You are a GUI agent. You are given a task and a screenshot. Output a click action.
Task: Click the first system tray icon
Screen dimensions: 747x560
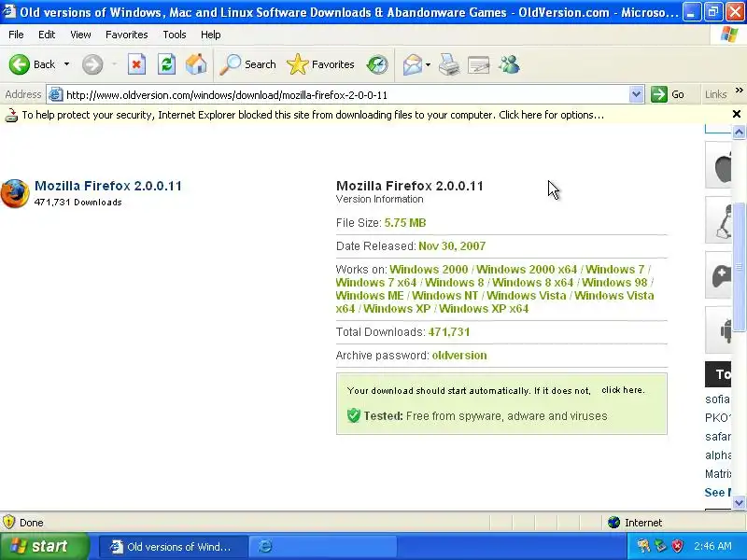click(643, 546)
